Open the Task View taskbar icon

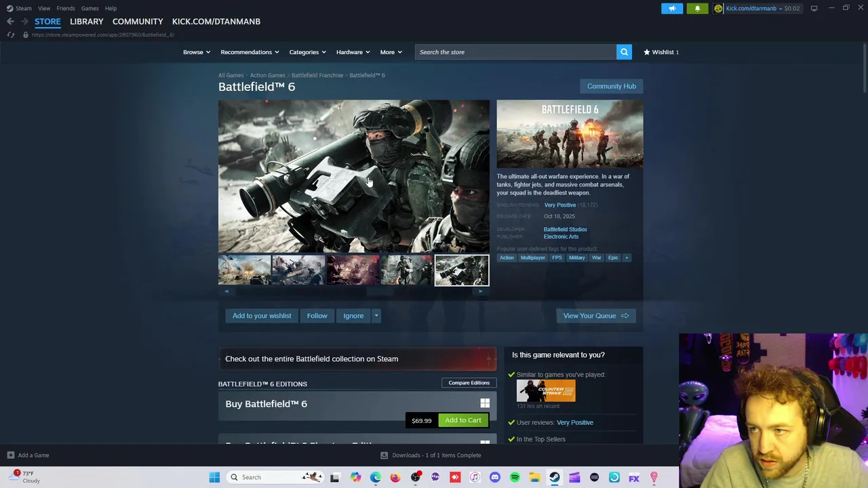coord(334,477)
